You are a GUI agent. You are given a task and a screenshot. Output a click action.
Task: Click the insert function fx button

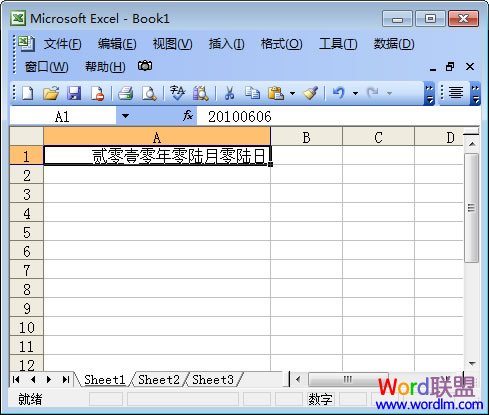188,116
